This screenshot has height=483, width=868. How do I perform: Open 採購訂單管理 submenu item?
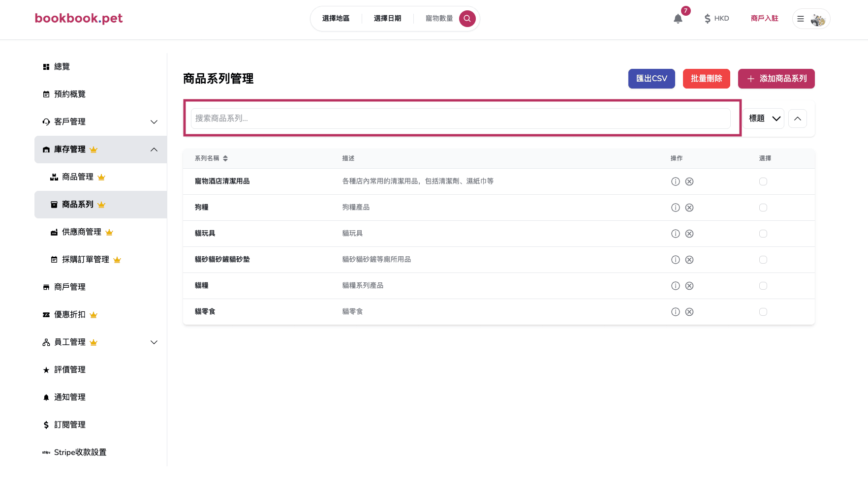coord(100,260)
